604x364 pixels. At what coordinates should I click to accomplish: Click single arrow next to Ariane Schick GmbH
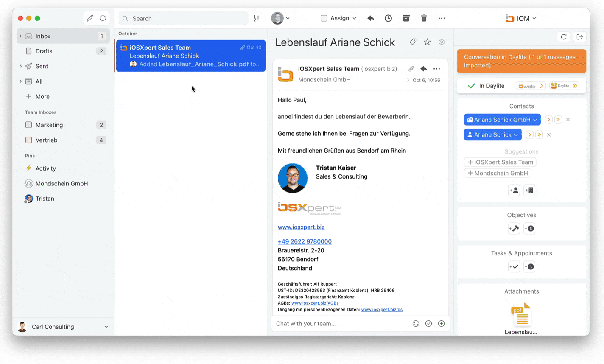pyautogui.click(x=549, y=120)
